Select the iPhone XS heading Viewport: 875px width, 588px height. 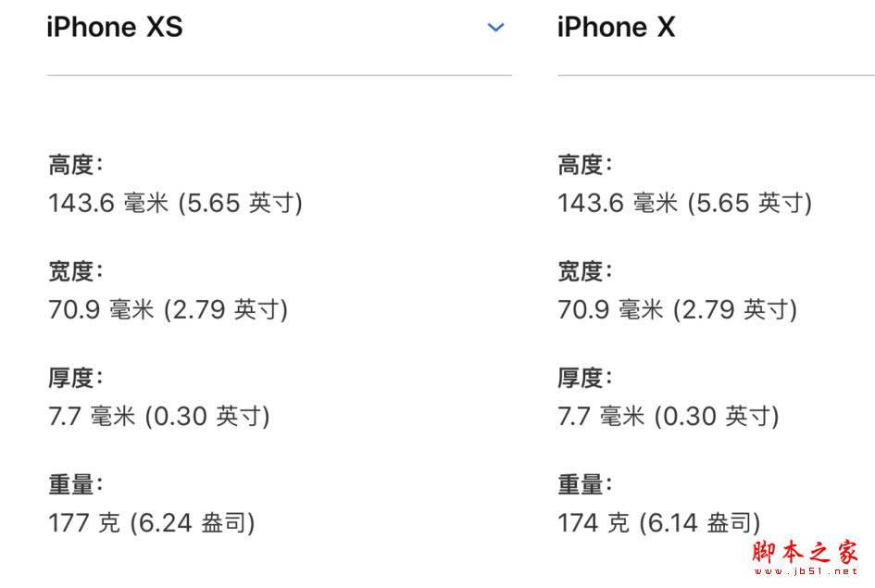[x=114, y=27]
